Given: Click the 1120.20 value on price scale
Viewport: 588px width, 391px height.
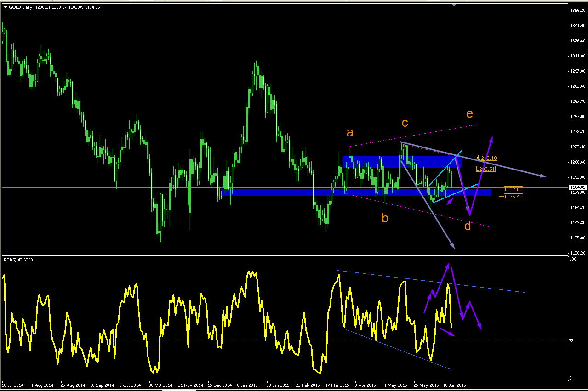Looking at the screenshot, I should pyautogui.click(x=578, y=253).
